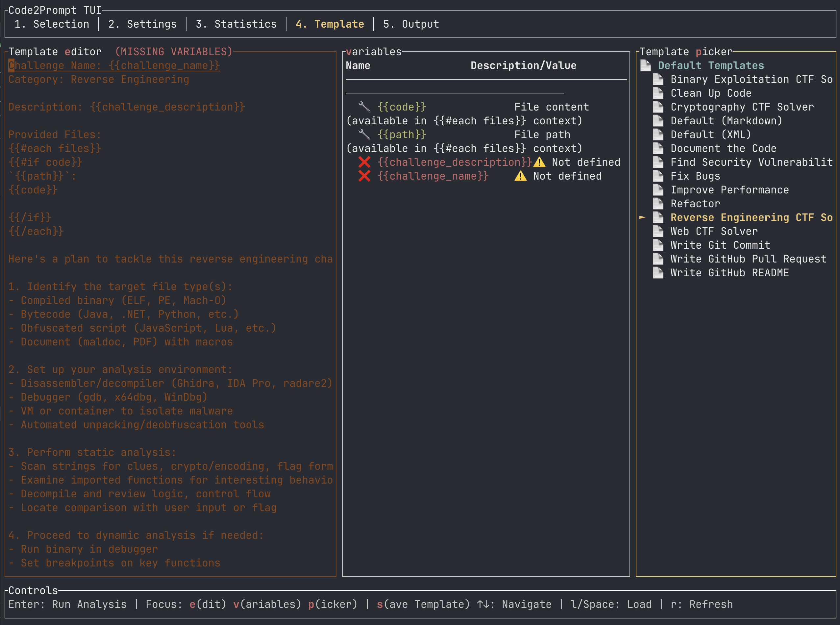Open the 5. Output tab
840x625 pixels.
pyautogui.click(x=411, y=24)
